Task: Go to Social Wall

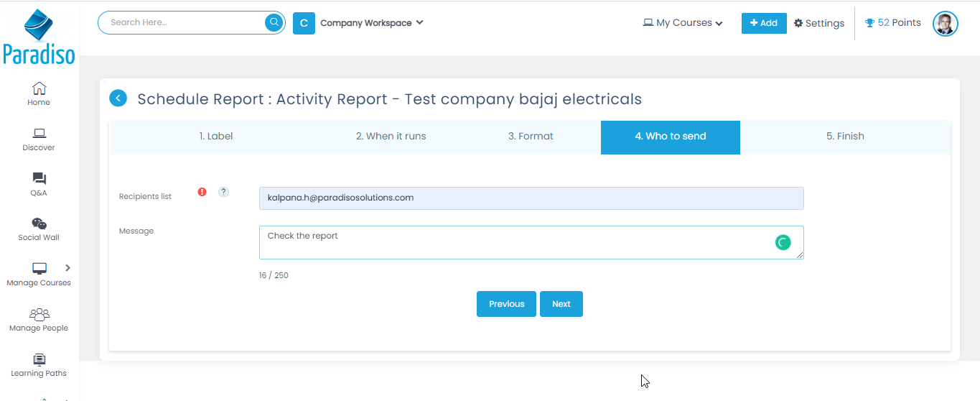Action: (x=39, y=229)
